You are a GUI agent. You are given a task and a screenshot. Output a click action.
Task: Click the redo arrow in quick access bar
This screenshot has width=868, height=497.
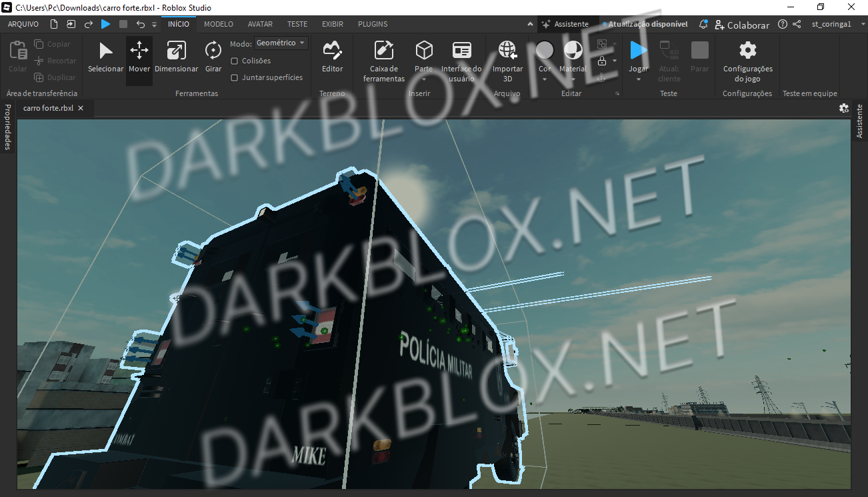pos(88,24)
